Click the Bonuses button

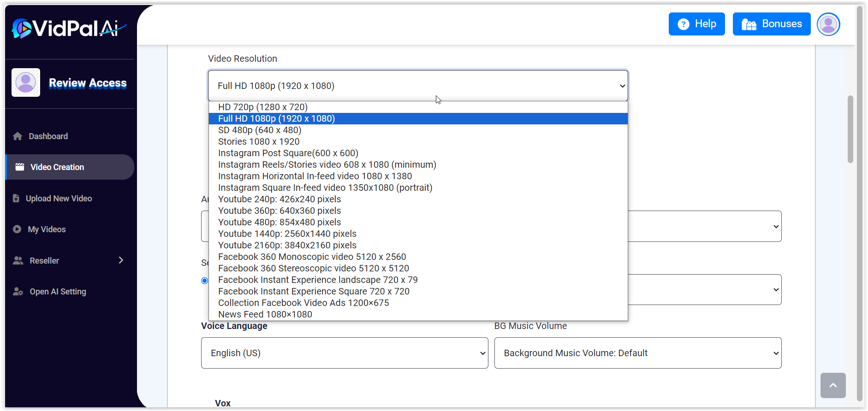[772, 24]
